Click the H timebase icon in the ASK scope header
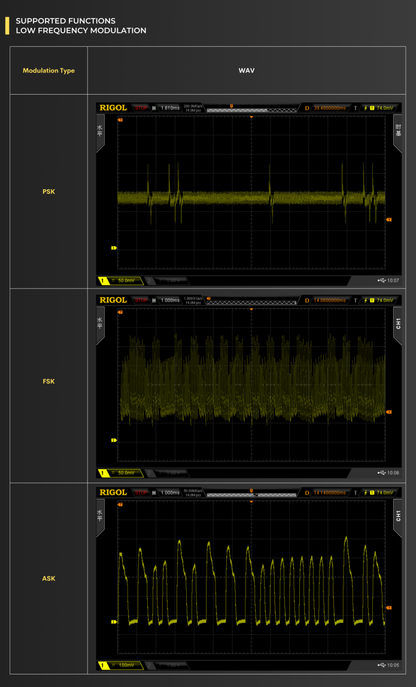The image size is (416, 687). (x=154, y=493)
